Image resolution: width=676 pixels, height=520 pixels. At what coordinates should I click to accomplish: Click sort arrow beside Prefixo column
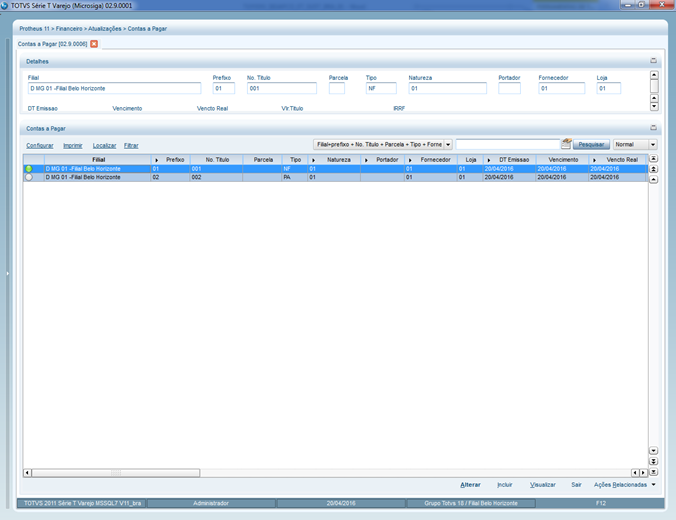156,160
